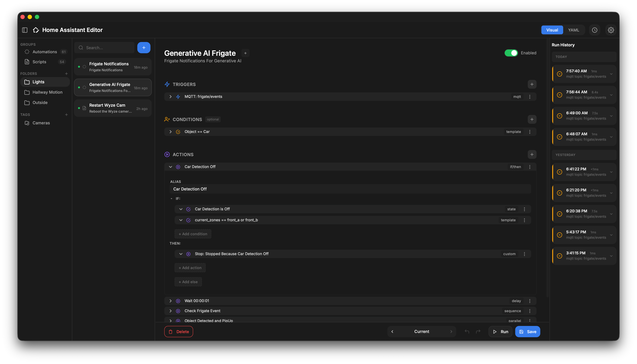Click + Add condition button
This screenshot has width=637, height=364.
point(193,234)
